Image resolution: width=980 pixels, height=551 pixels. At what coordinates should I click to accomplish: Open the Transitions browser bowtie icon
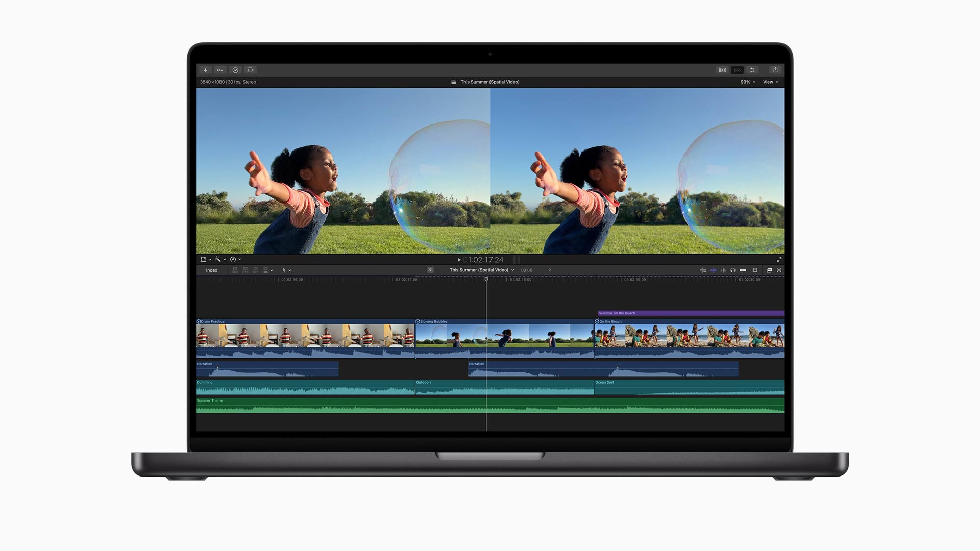tap(779, 270)
